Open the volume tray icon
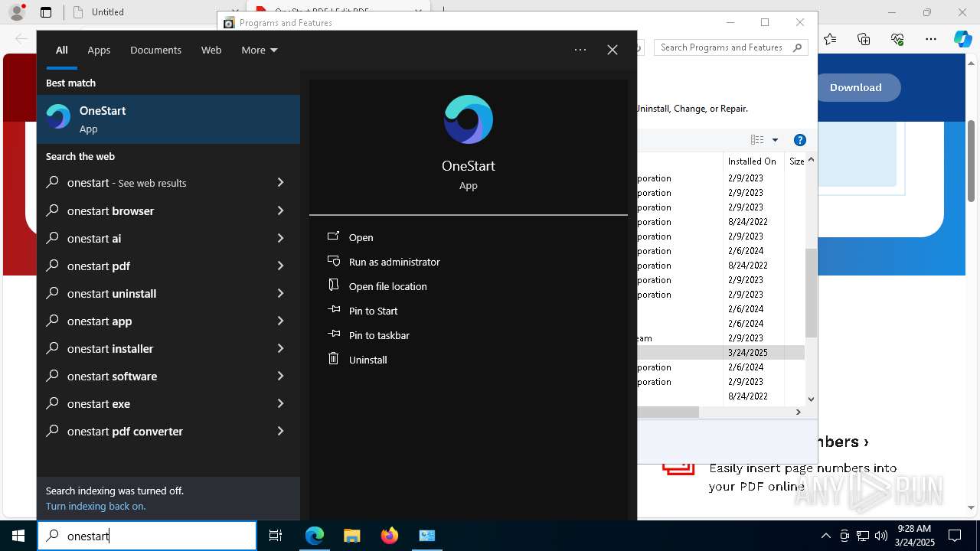Screen dimensions: 980x551 point(881,536)
